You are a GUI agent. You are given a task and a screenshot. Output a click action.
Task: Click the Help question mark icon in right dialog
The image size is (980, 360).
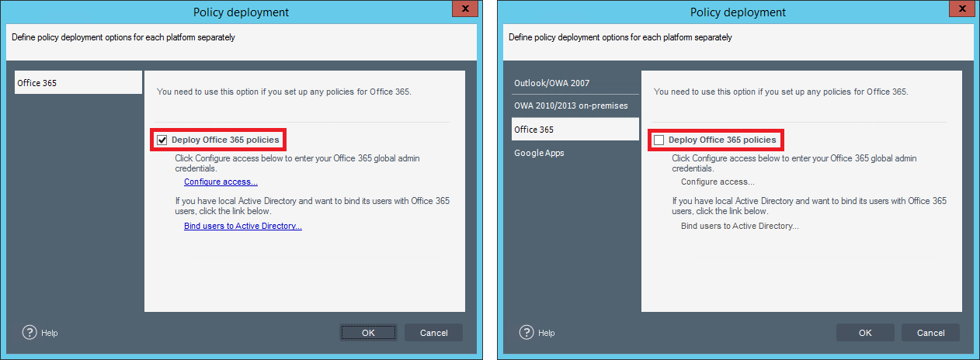[x=526, y=332]
